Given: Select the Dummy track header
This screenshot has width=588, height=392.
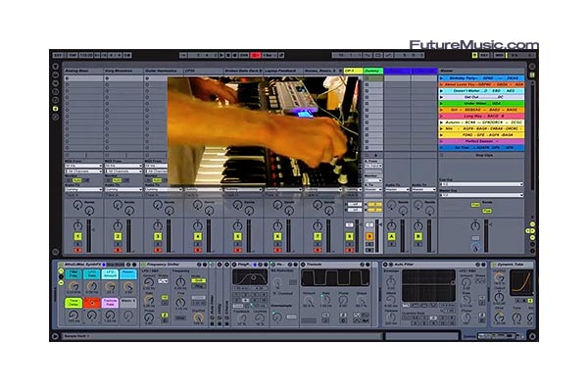Looking at the screenshot, I should (x=372, y=71).
